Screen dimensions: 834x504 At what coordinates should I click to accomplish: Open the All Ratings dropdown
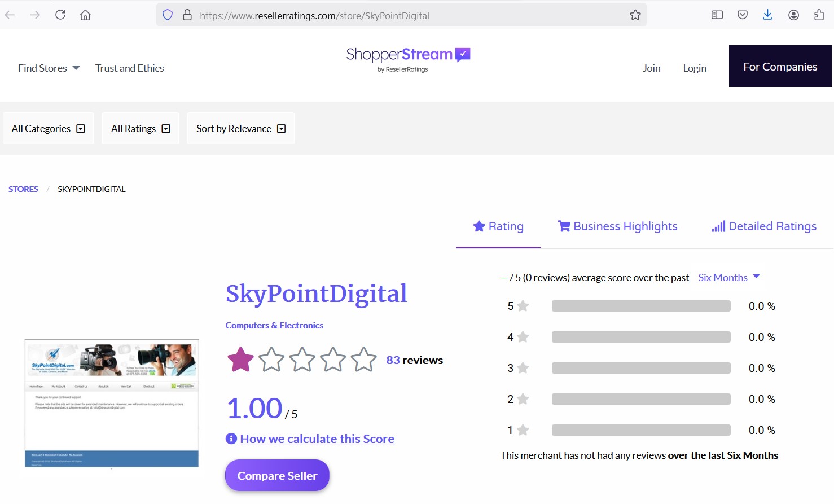tap(141, 129)
